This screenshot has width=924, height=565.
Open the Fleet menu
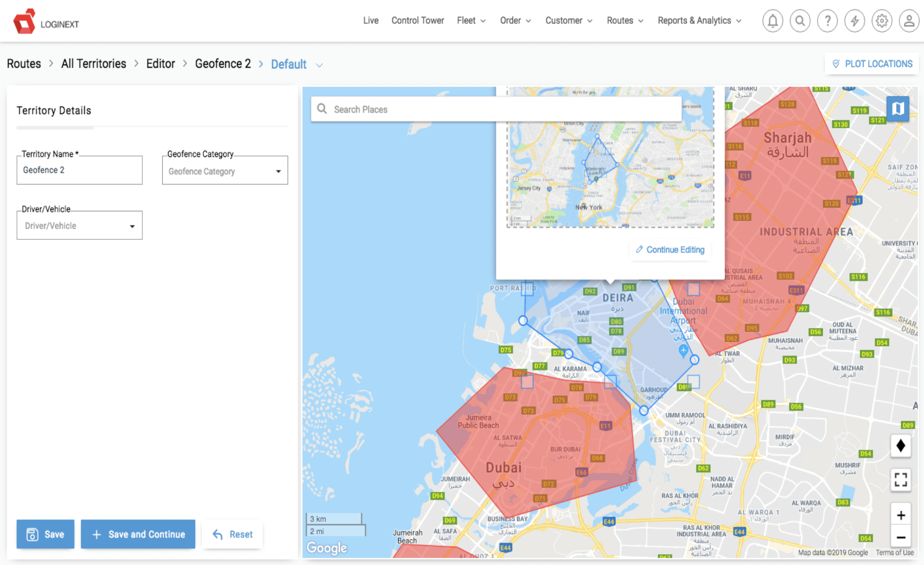coord(471,20)
